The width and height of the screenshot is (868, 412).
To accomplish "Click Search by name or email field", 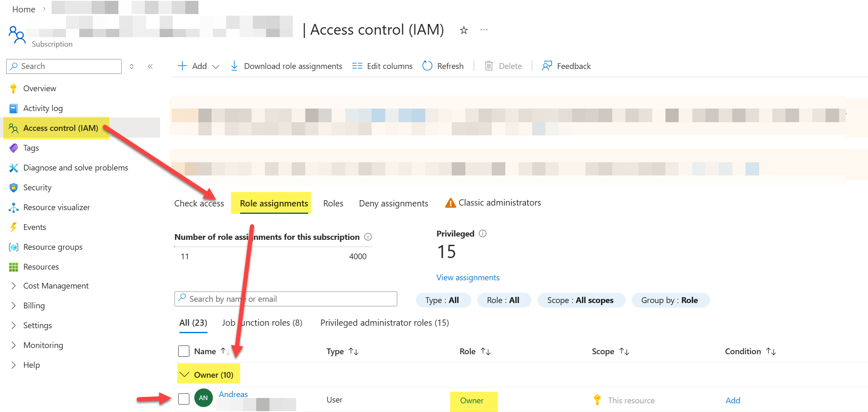I will tap(286, 299).
